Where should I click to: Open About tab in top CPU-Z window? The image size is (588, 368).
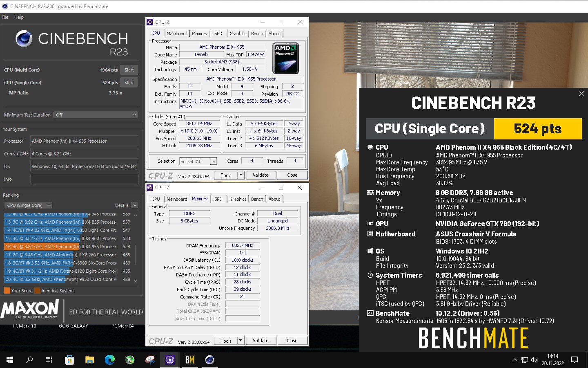coord(274,34)
